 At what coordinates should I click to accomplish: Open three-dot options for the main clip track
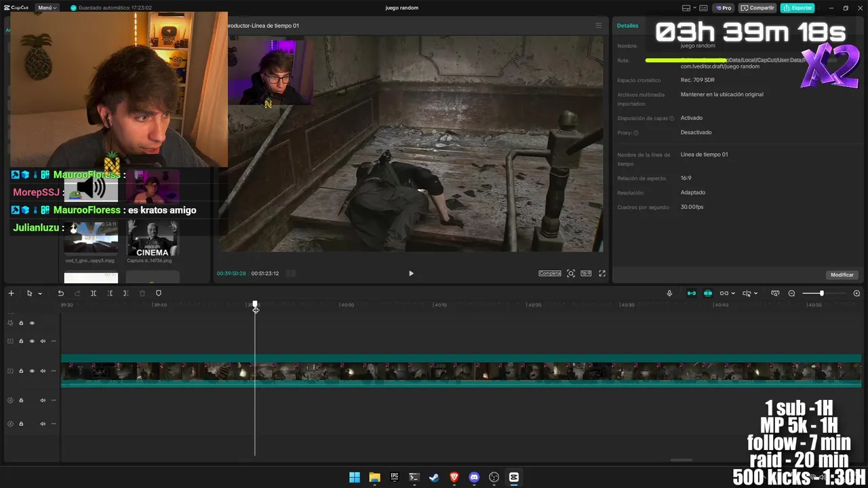tap(54, 371)
